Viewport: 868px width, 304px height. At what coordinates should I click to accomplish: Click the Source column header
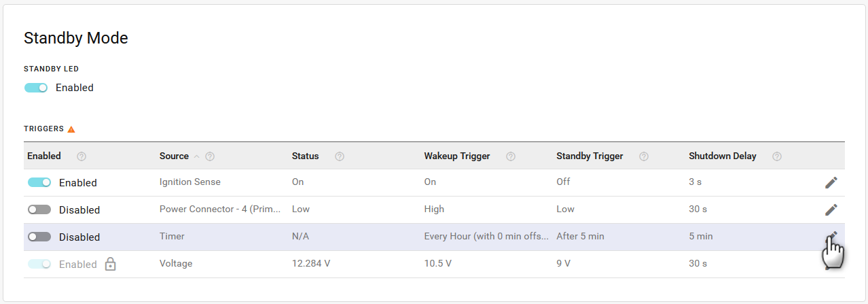(174, 156)
